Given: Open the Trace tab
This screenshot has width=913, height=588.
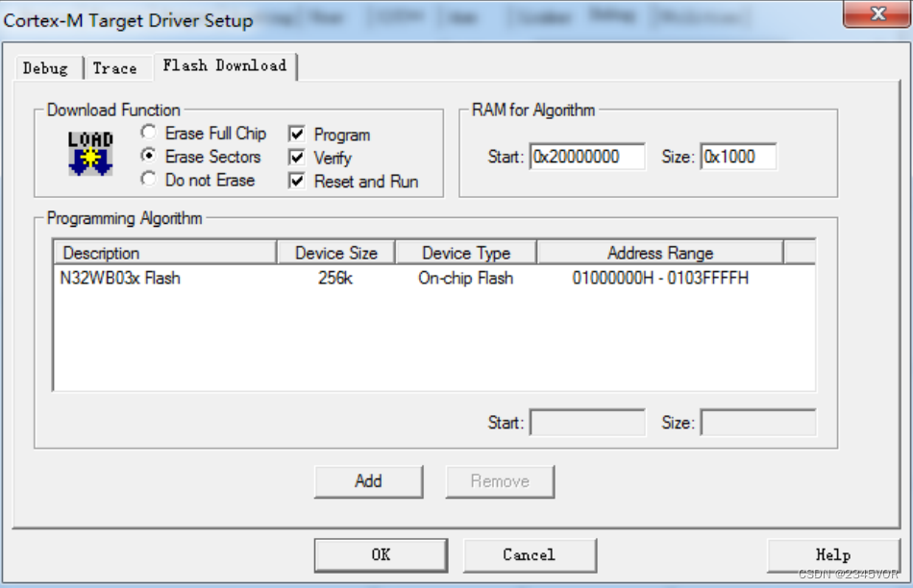Looking at the screenshot, I should [114, 67].
